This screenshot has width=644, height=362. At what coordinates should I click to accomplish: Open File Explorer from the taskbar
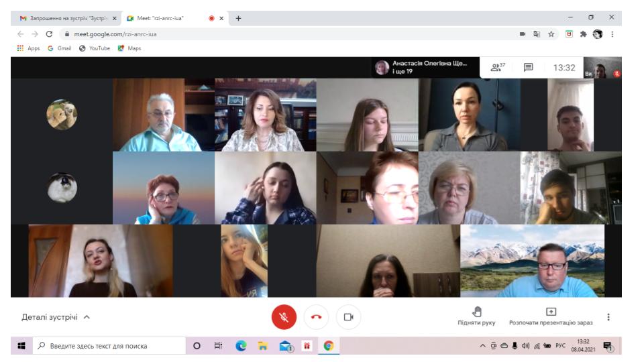click(x=263, y=346)
